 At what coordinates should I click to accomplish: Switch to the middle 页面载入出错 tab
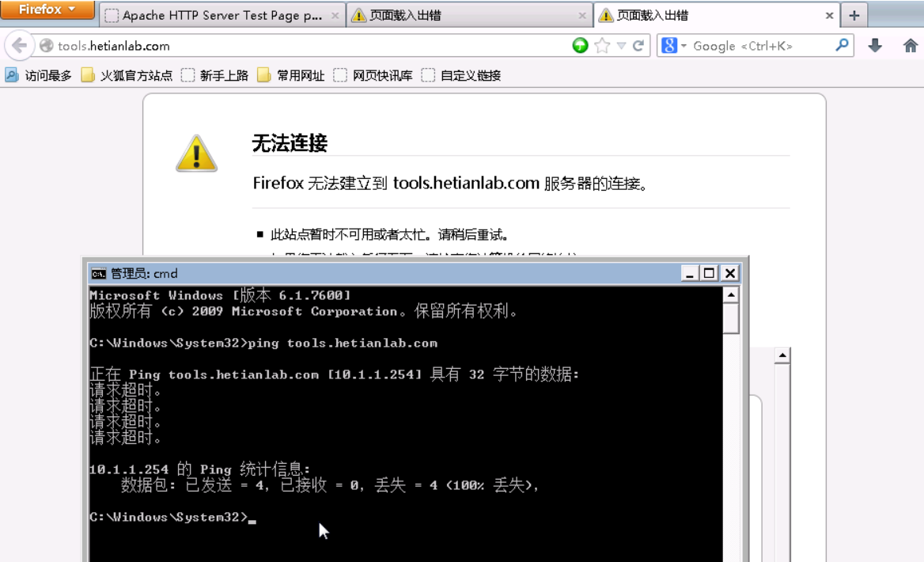(469, 15)
